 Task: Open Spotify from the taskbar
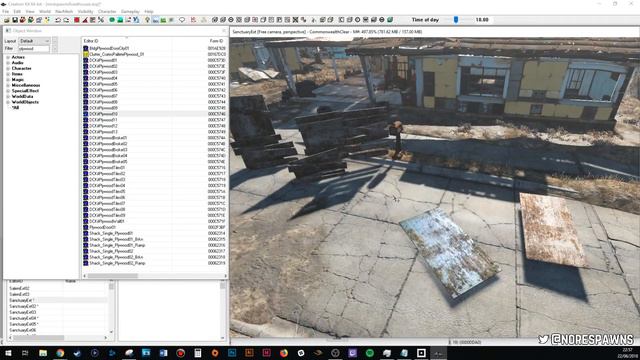tap(370, 353)
